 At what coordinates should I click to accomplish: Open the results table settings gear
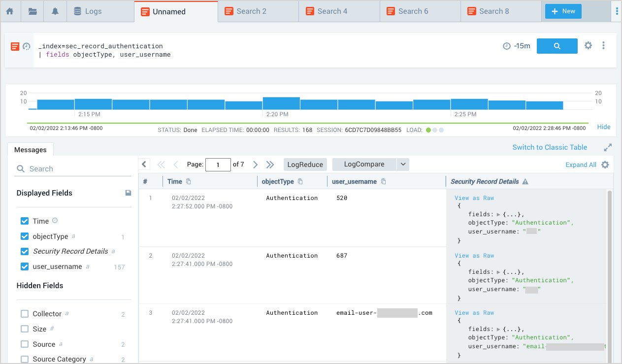605,165
